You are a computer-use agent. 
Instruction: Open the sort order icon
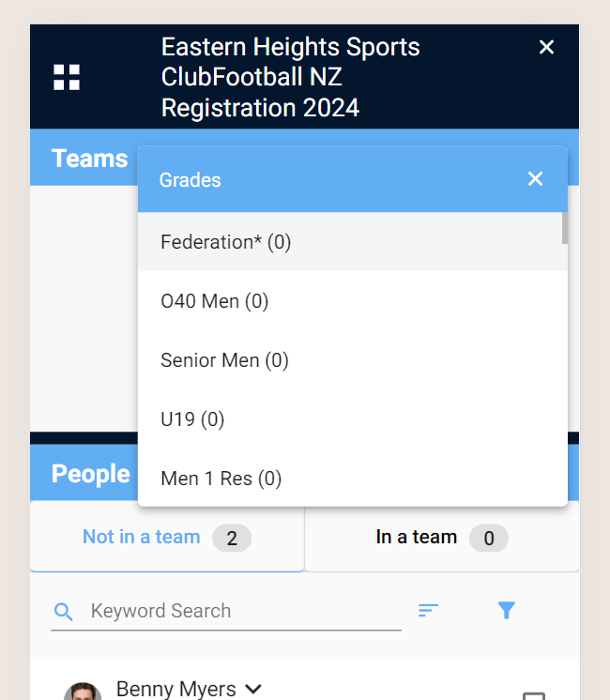tap(428, 610)
